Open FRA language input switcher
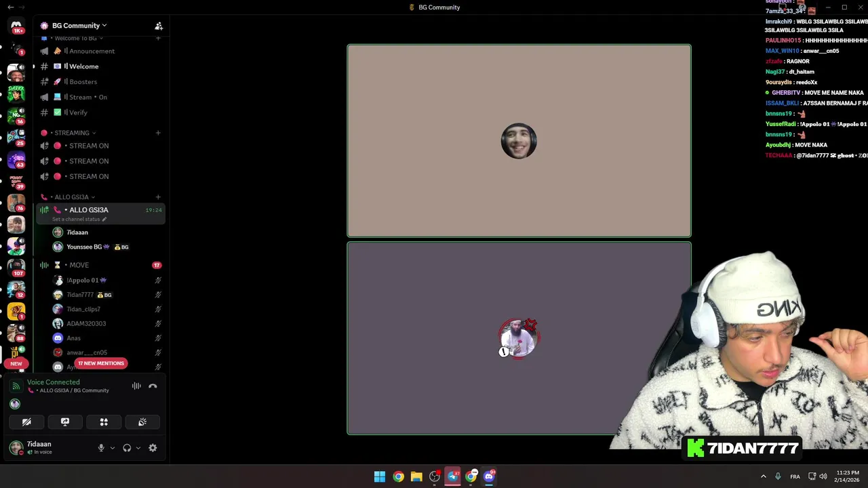Screen dimensions: 868x488 (795, 476)
